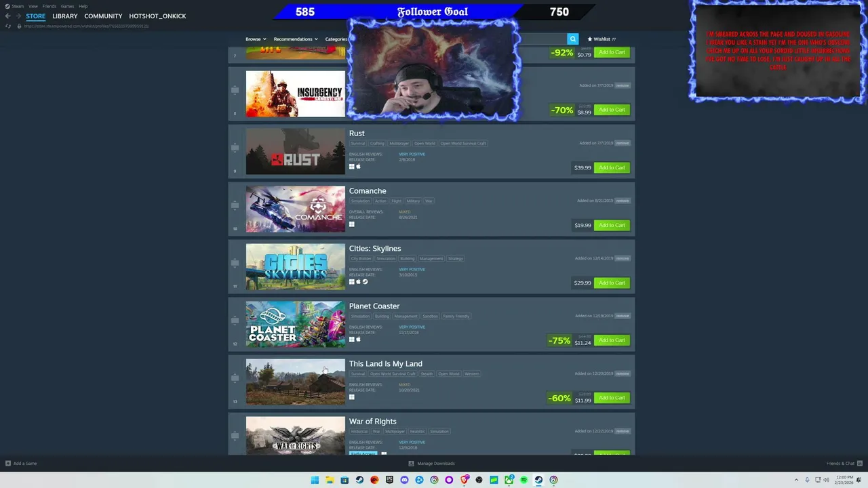Screen dimensions: 868x488
Task: Remove Cities: Skylines from wishlist
Action: (x=623, y=258)
